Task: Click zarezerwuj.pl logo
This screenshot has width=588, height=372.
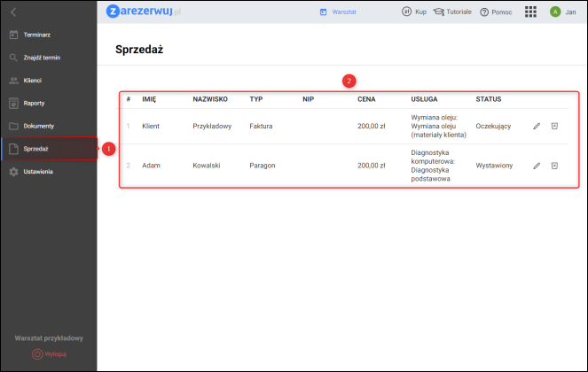Action: point(144,12)
